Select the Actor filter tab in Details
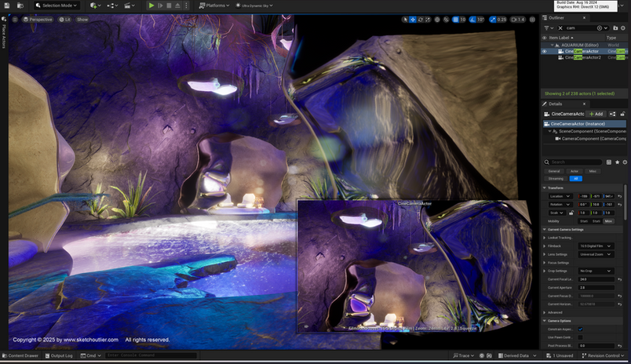 point(574,170)
